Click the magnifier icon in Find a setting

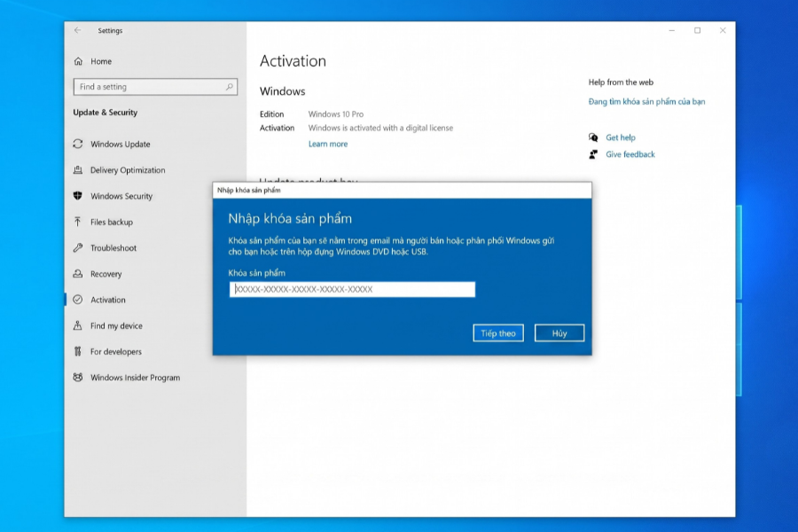tap(229, 87)
